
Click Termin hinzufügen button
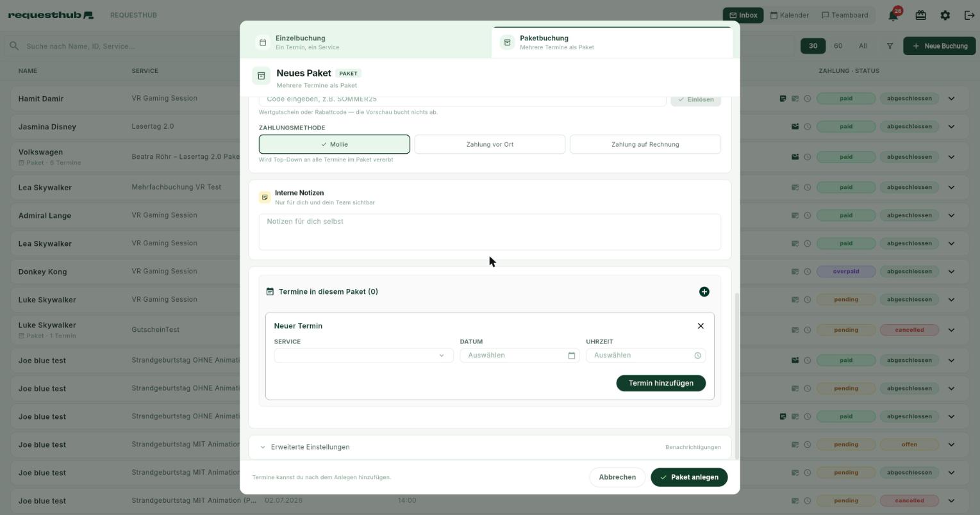661,383
